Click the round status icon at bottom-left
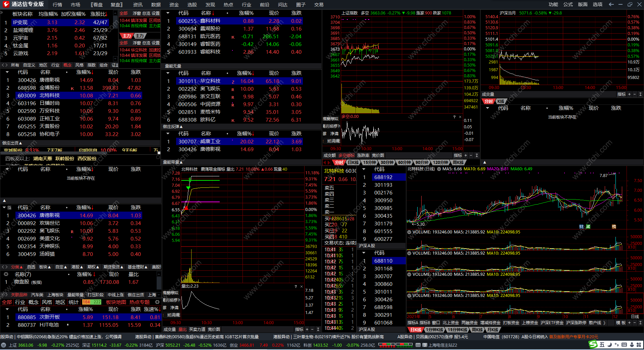Viewport: 644px width, 350px height. pyautogui.click(x=3, y=345)
